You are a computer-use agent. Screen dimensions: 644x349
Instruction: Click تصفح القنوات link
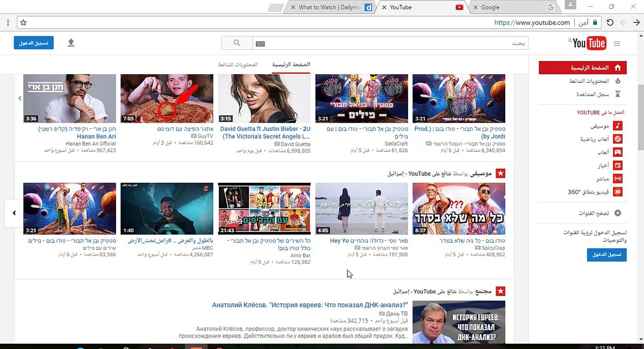tap(594, 213)
